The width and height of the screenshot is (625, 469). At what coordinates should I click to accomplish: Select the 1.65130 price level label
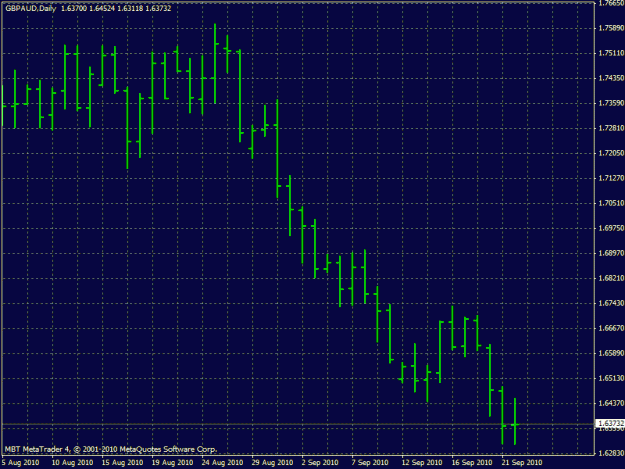point(611,378)
